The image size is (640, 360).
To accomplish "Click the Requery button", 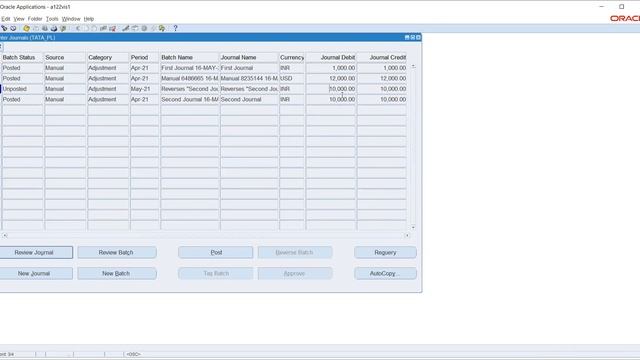I will [385, 252].
